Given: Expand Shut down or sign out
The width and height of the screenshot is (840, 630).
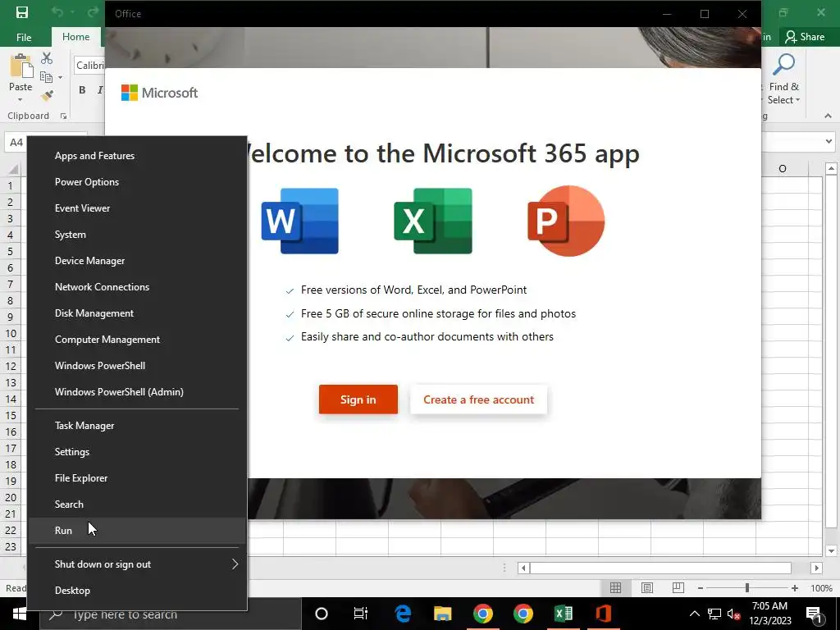Looking at the screenshot, I should click(137, 564).
